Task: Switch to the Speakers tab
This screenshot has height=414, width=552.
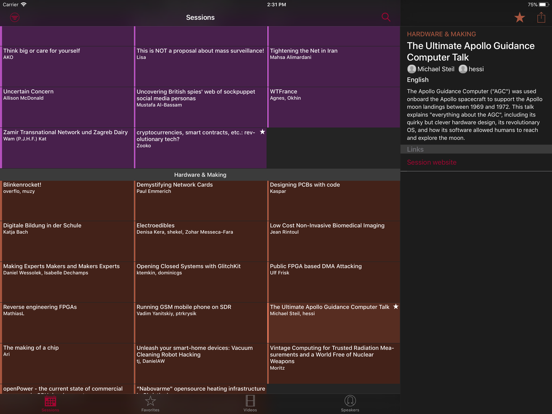Action: point(350,403)
